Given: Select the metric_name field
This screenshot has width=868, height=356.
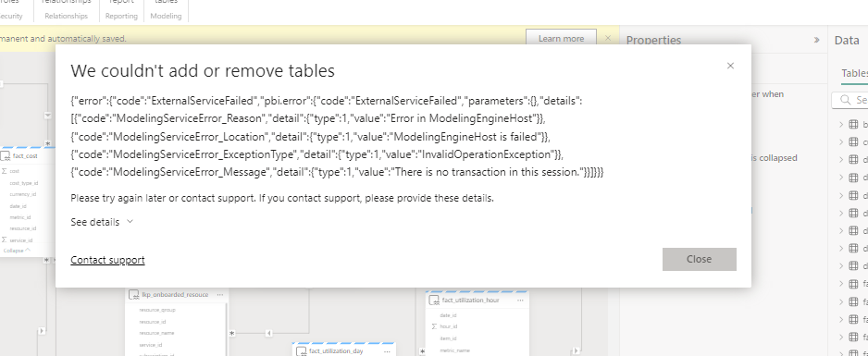Looking at the screenshot, I should 454,350.
